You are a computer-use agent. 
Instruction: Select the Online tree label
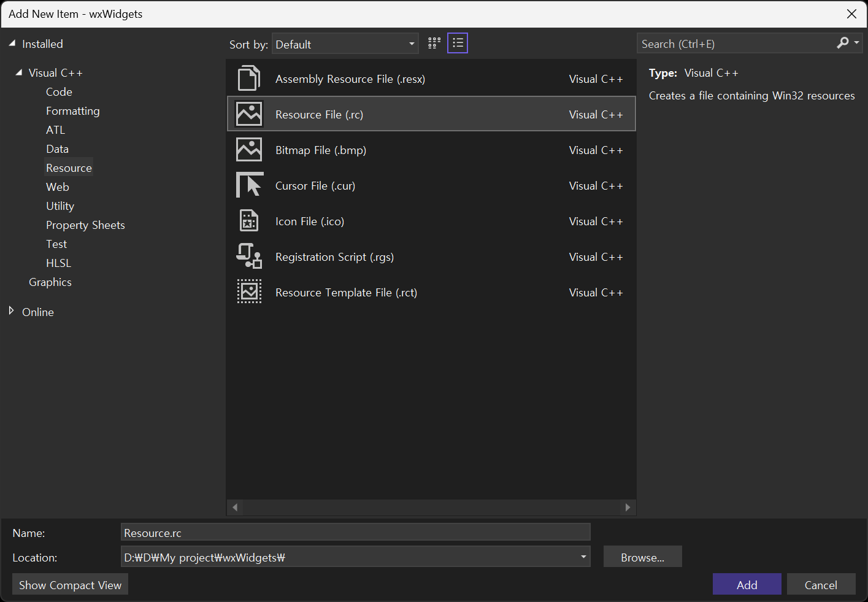(38, 312)
